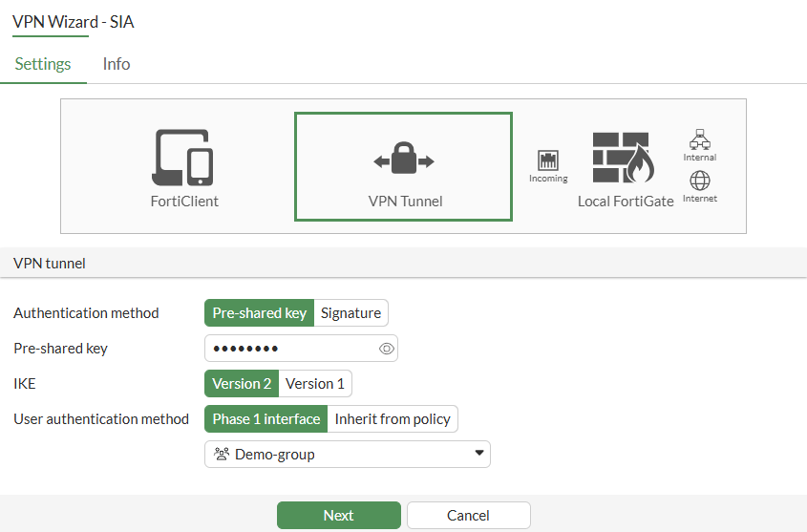This screenshot has height=532, width=807.
Task: Click the Internal network icon
Action: tap(700, 139)
